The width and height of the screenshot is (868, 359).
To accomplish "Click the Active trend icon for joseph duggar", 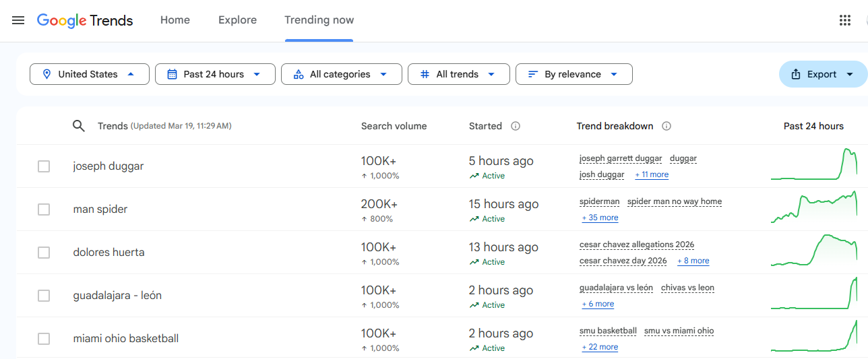I will pyautogui.click(x=474, y=176).
